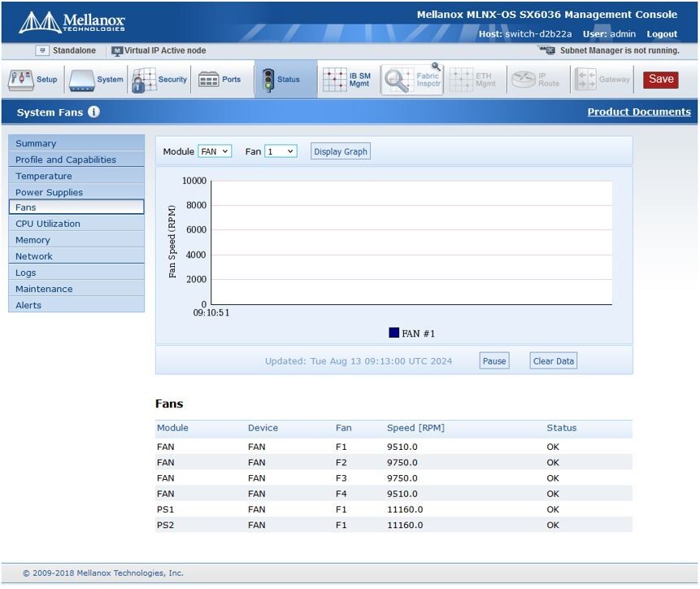Click the 09:10:51 graph time label
Screen dimensions: 700x589
[x=211, y=312]
